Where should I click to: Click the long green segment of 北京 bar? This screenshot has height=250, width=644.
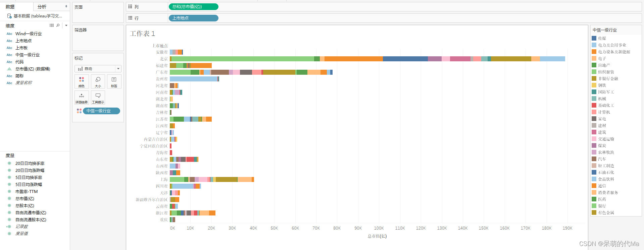click(243, 59)
